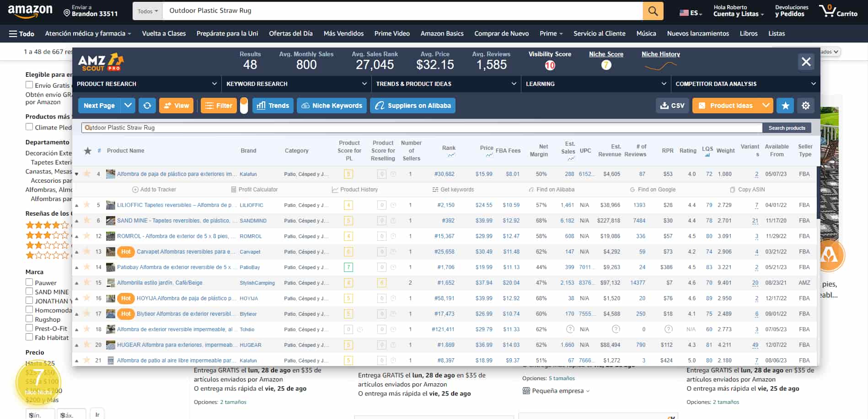
Task: Toggle the switch next to Filter
Action: [x=244, y=106]
